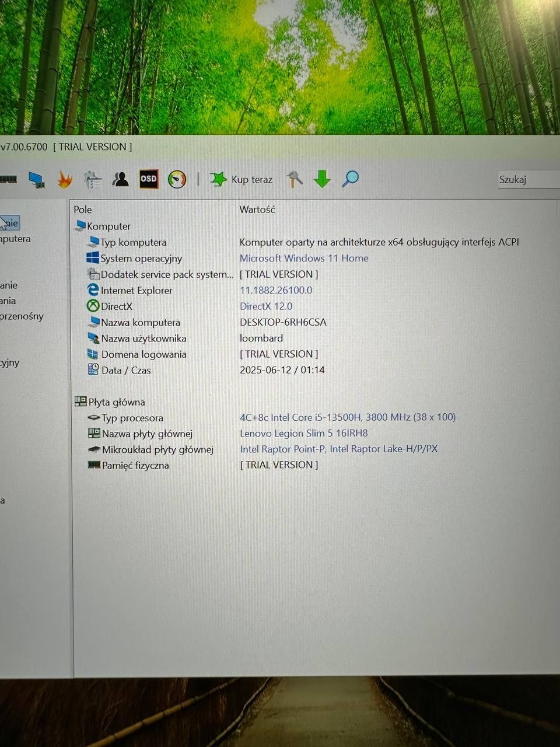Click the icon beside Nazwa komputera
Viewport: 560px width, 747px height.
[93, 322]
